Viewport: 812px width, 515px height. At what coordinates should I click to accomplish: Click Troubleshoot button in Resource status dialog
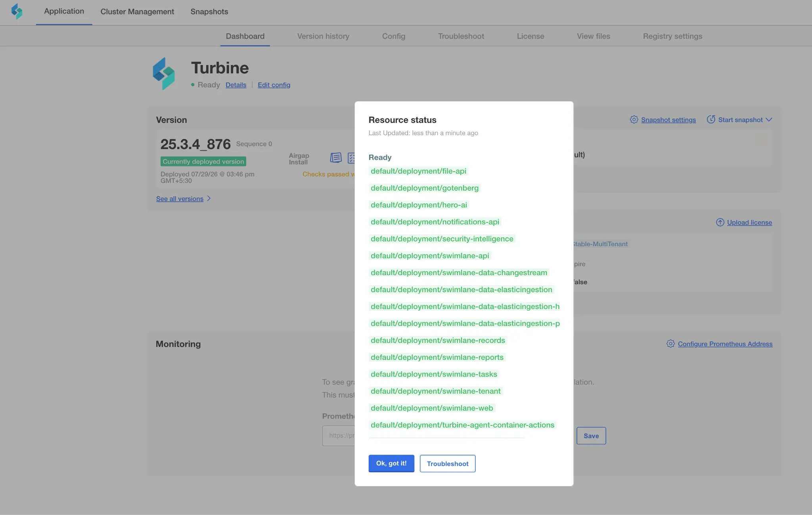tap(448, 463)
